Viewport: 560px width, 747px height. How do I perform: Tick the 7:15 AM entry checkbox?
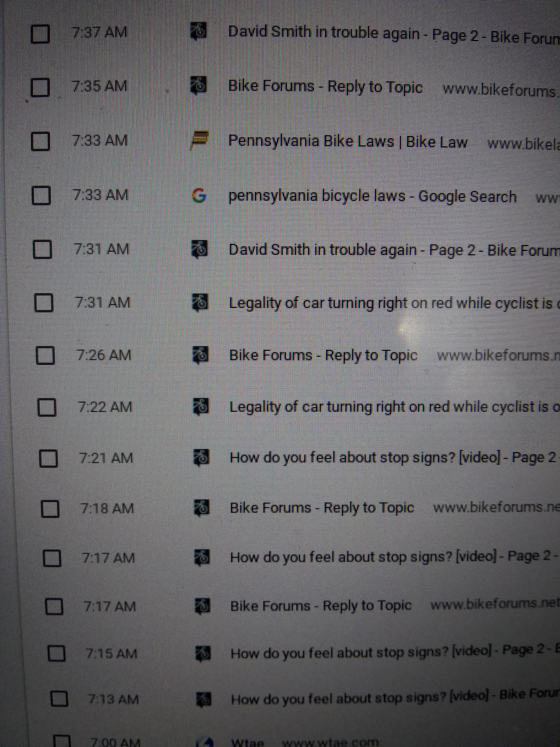click(x=56, y=654)
